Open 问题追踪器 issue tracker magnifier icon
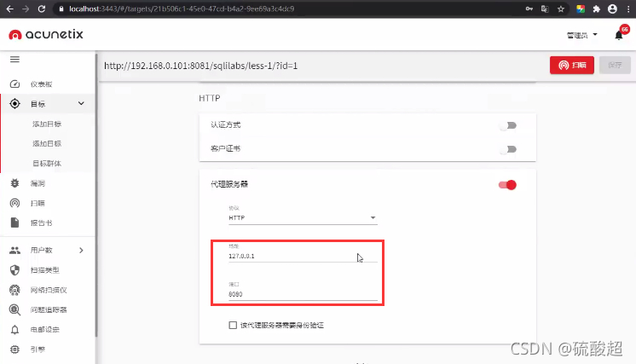Viewport: 636px width, 364px height. pyautogui.click(x=14, y=309)
